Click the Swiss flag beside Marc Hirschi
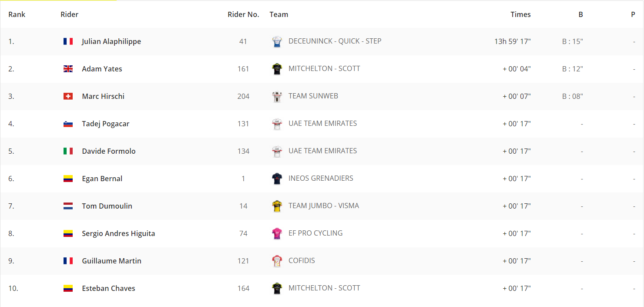 [x=68, y=96]
